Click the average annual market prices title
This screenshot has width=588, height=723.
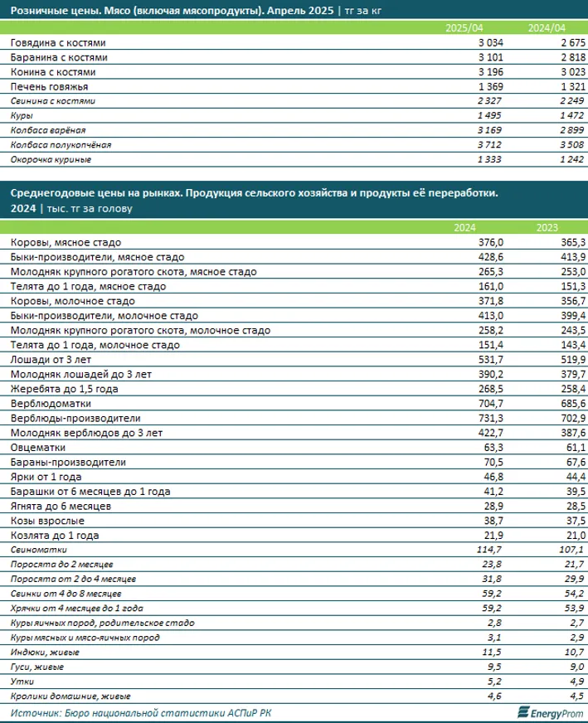click(x=255, y=192)
